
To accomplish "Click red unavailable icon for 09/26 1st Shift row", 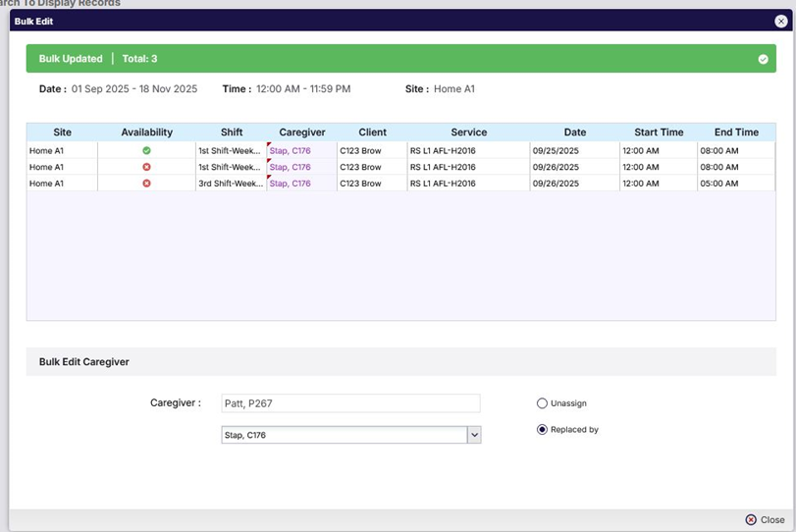I will click(146, 167).
